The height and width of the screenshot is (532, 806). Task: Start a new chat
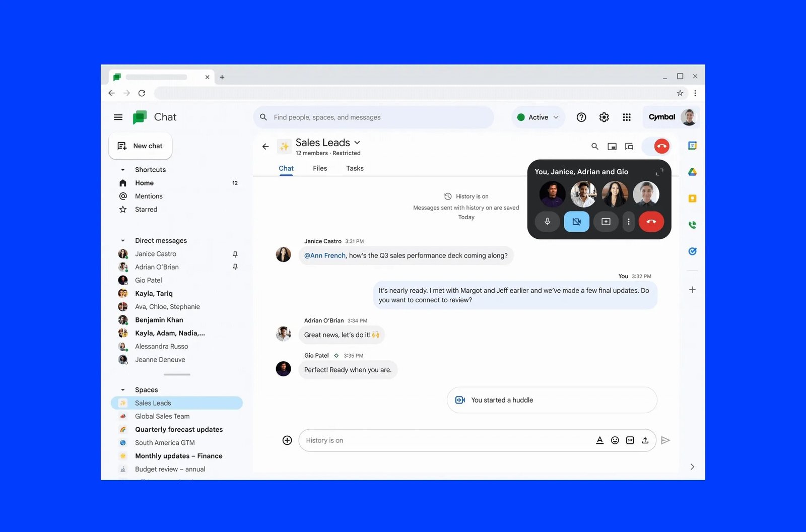pos(140,146)
